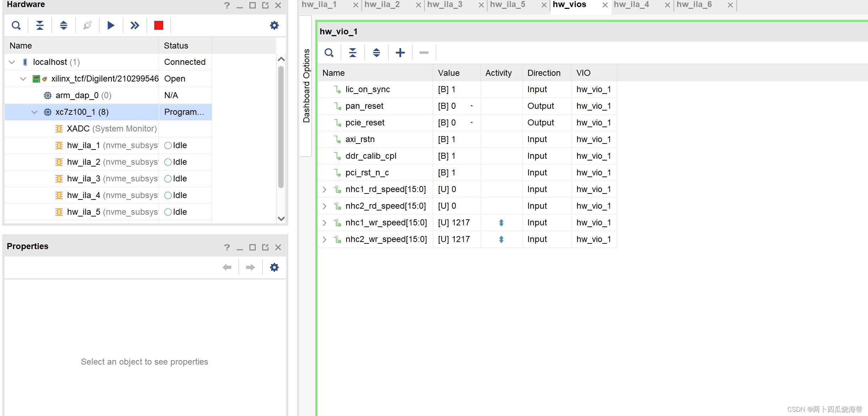The image size is (868, 416).
Task: Float the Hardware panel with the pop-out icon
Action: coord(265,5)
